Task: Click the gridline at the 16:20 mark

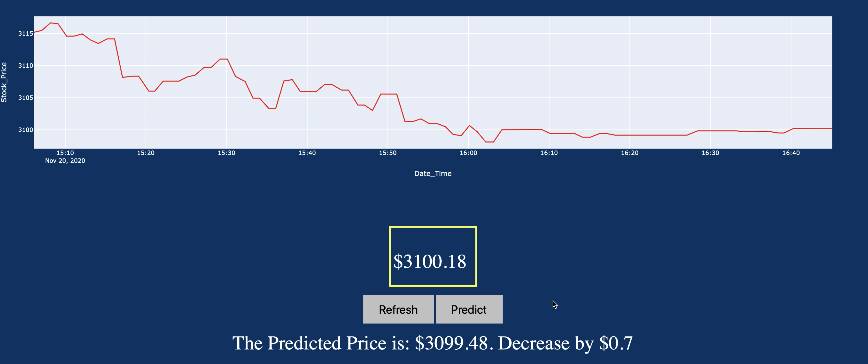Action: [x=631, y=81]
